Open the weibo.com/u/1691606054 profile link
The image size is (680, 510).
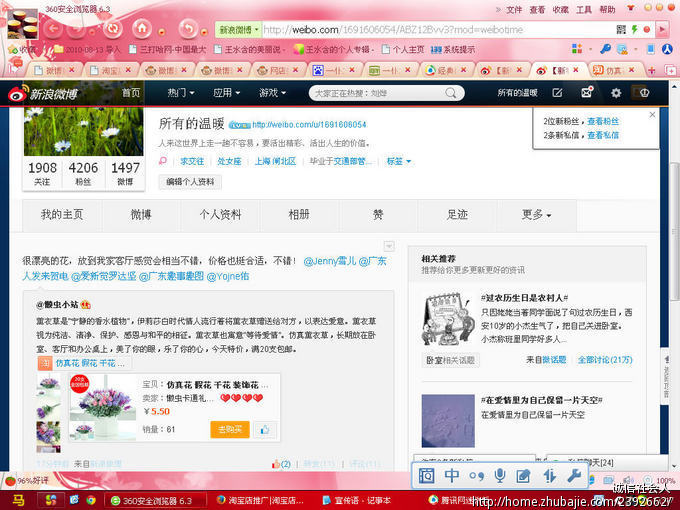click(309, 125)
